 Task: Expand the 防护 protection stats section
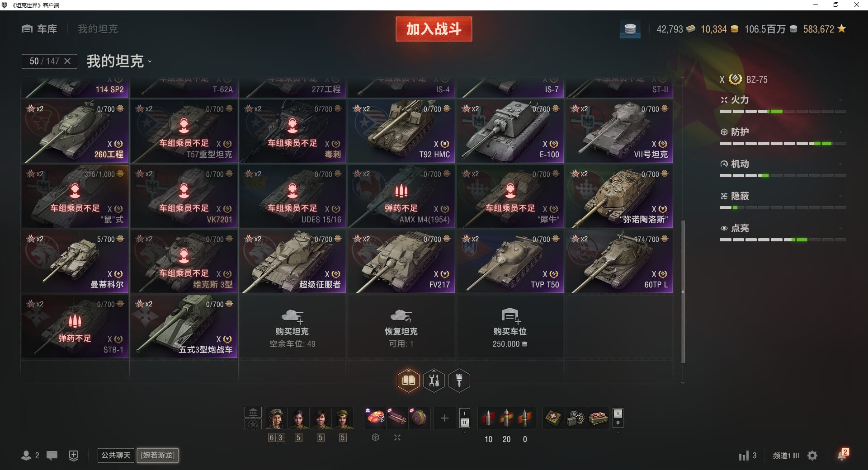[x=783, y=132]
